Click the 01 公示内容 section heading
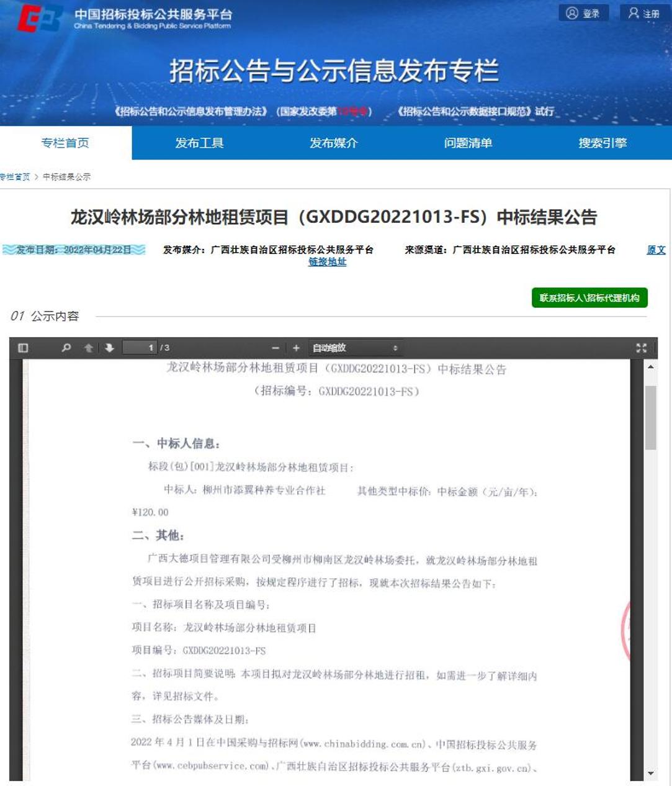Image resolution: width=672 pixels, height=786 pixels. pos(45,316)
